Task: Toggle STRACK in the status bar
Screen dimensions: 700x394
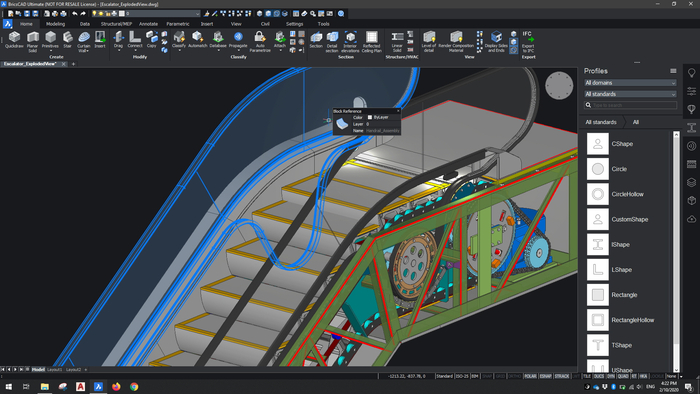Action: [x=562, y=376]
